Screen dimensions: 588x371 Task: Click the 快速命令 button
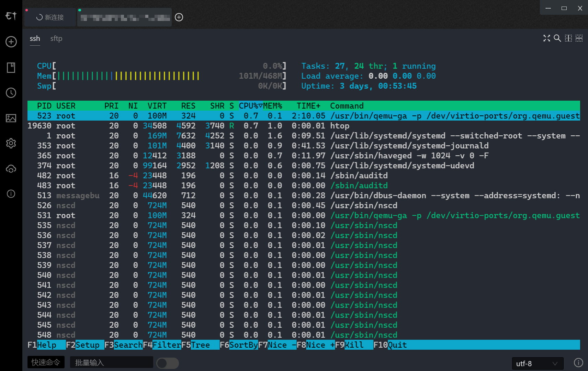(46, 362)
